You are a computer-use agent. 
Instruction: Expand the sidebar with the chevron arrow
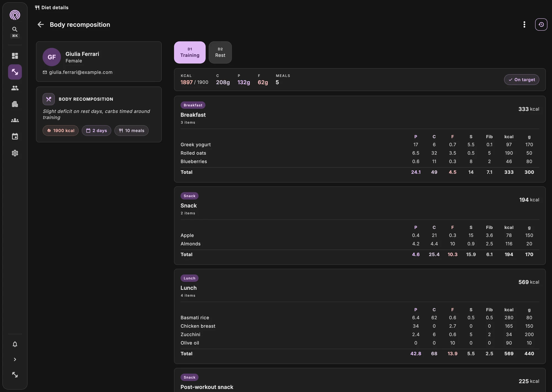point(15,359)
